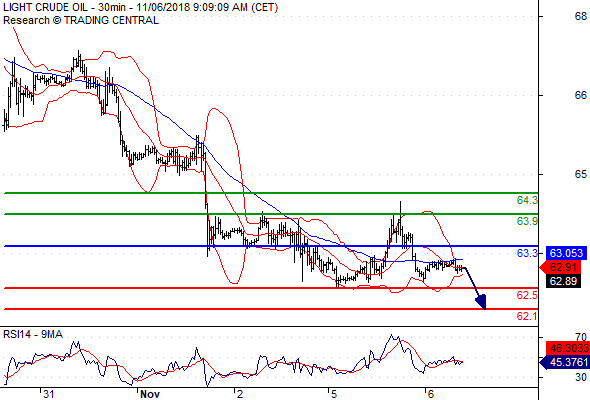Click the green 63.9 resistance label
The image size is (590, 400).
pos(527,221)
